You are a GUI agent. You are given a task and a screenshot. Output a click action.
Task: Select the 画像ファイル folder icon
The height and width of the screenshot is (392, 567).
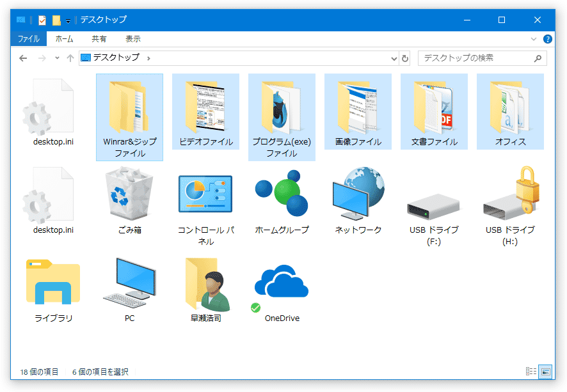(x=358, y=107)
